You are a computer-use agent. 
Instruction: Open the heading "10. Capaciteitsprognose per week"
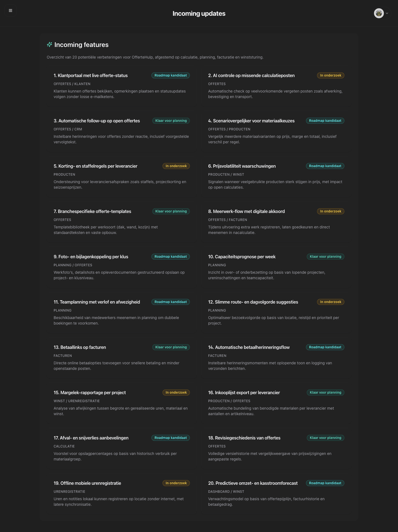(242, 257)
